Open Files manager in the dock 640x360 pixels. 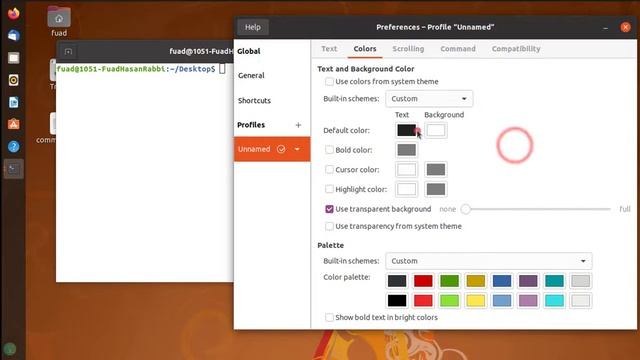[x=13, y=58]
